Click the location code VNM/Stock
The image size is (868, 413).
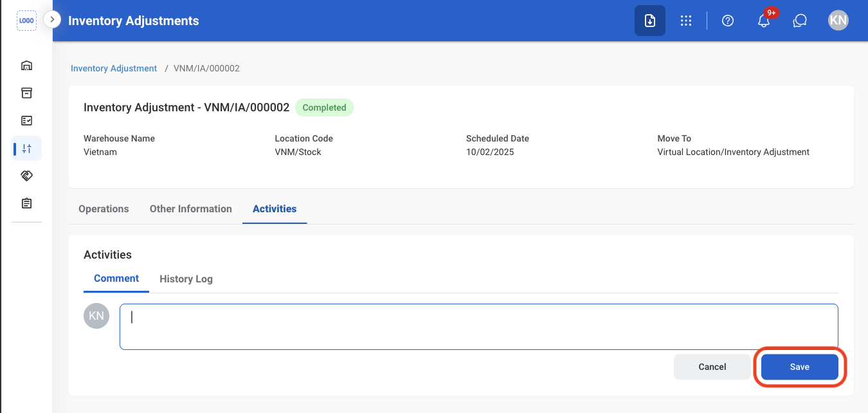coord(298,152)
